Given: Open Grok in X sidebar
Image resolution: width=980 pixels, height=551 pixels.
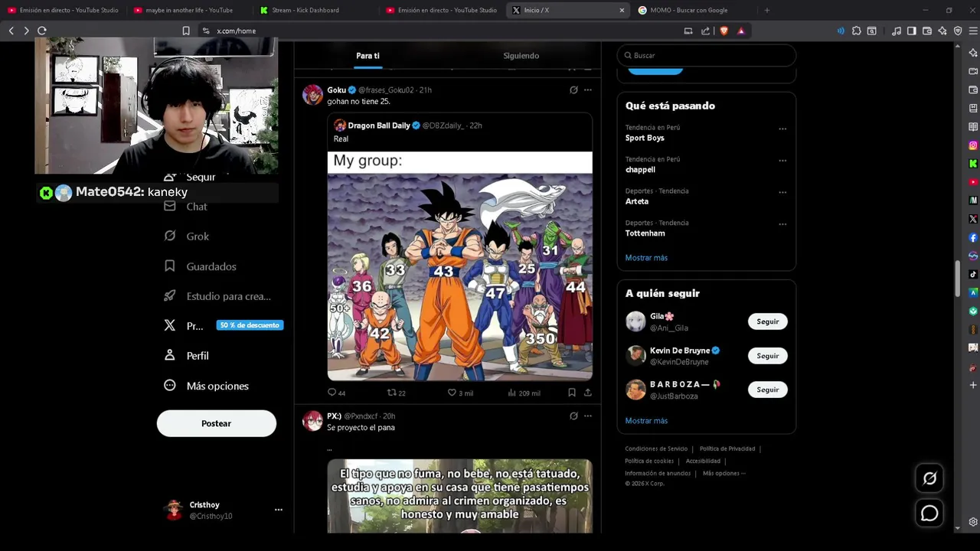Looking at the screenshot, I should coord(187,236).
